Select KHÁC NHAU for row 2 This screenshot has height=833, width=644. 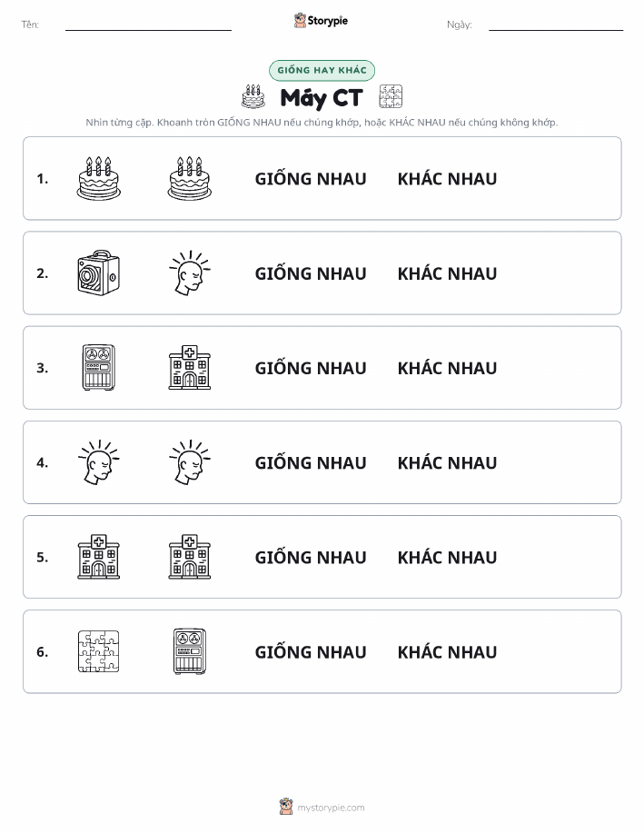448,273
